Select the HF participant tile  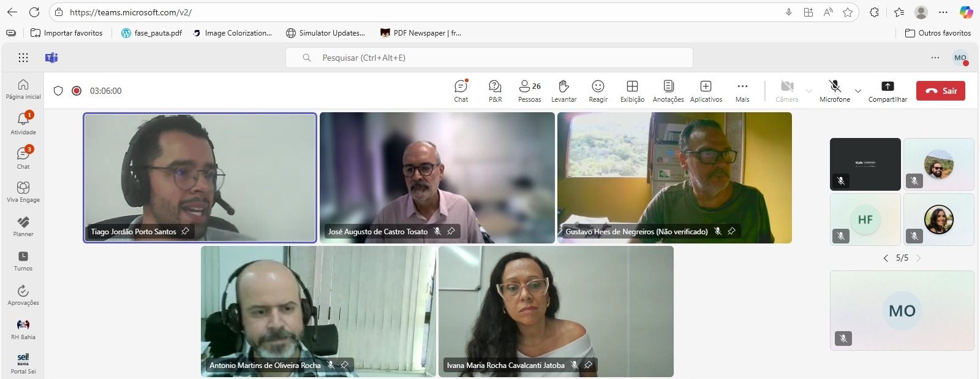click(x=865, y=220)
